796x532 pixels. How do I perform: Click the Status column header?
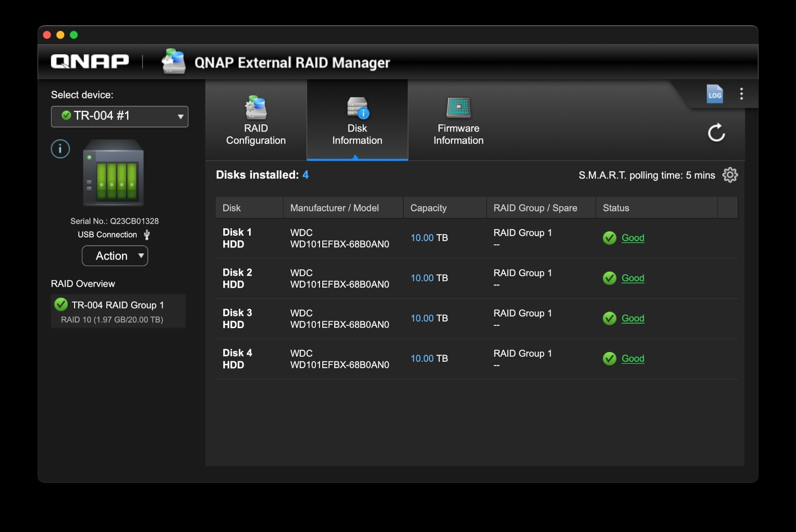657,208
